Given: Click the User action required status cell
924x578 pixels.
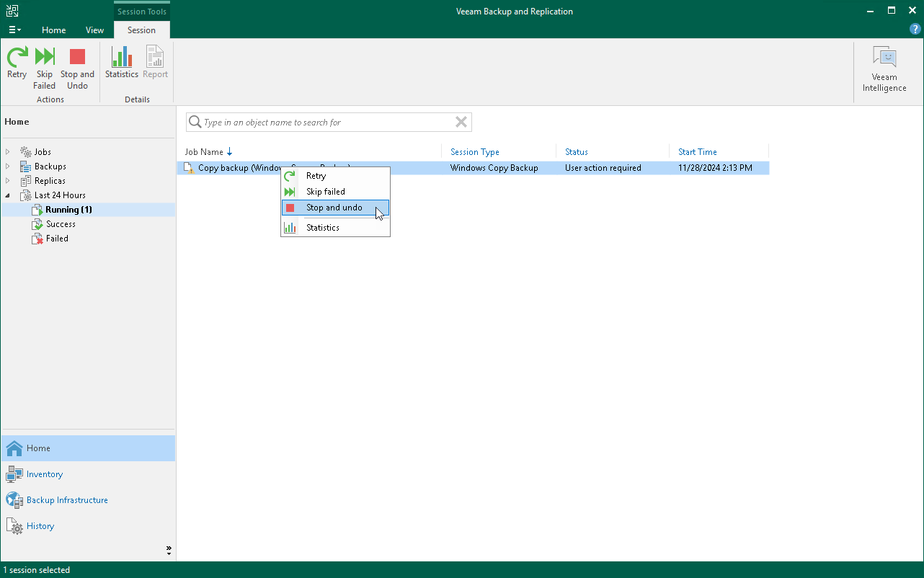Looking at the screenshot, I should click(603, 168).
